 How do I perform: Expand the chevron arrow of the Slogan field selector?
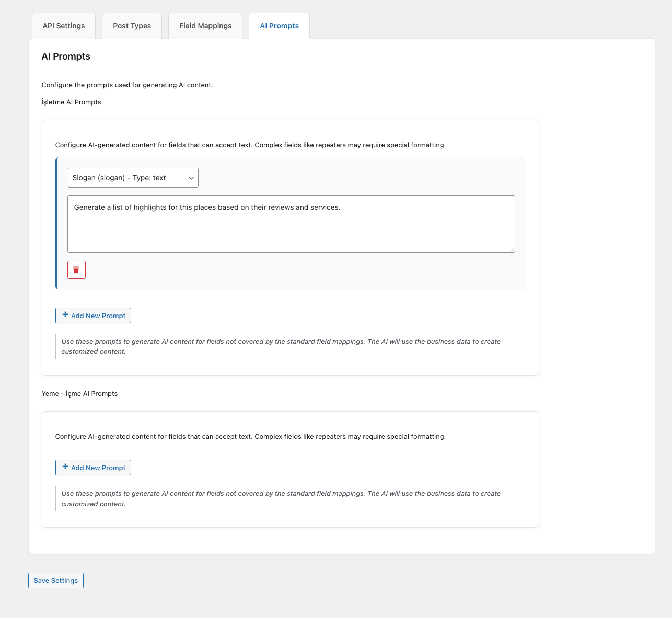(x=191, y=178)
